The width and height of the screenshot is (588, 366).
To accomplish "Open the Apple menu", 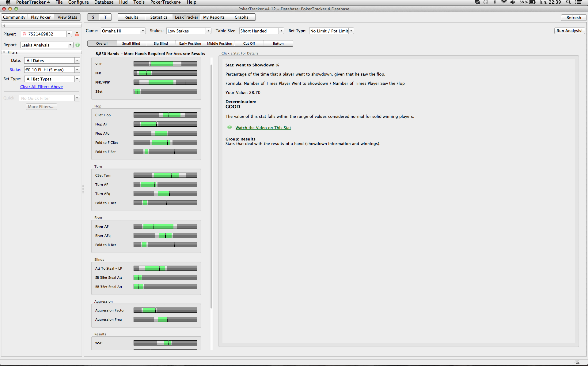I will click(x=8, y=2).
